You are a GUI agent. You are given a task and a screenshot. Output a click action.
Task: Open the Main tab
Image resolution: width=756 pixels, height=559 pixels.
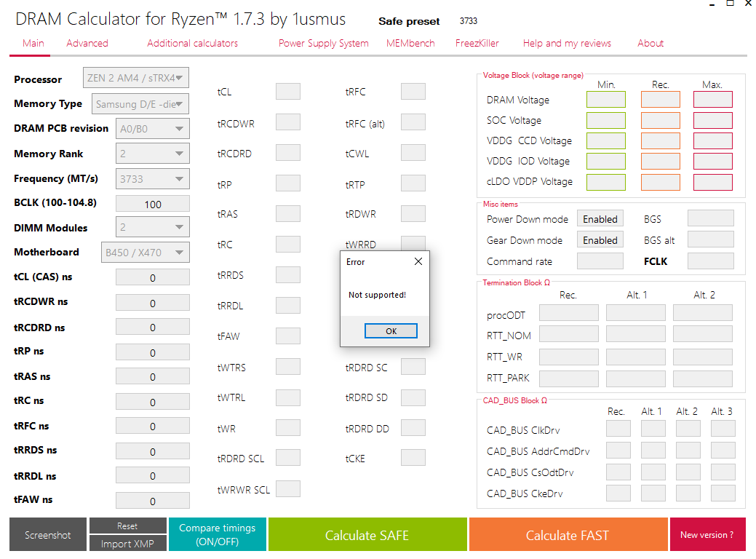point(33,44)
